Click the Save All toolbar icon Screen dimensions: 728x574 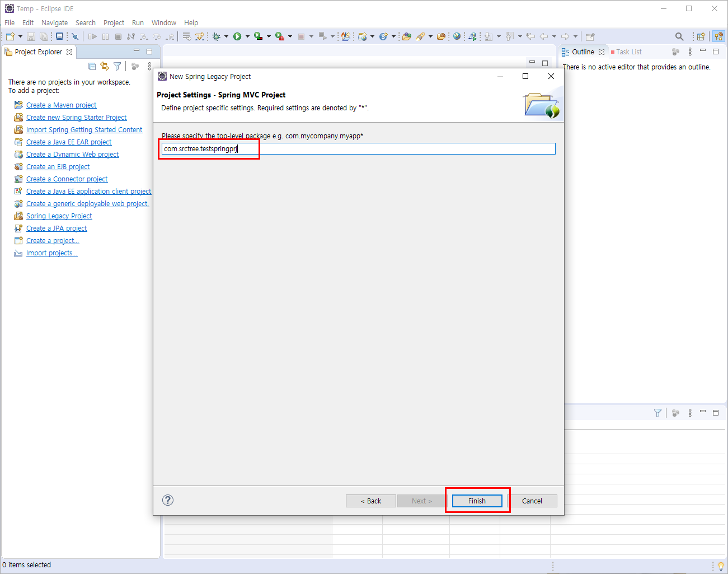coord(44,36)
